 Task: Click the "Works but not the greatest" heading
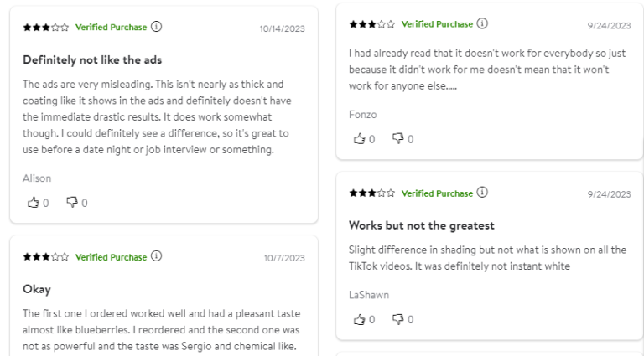click(x=421, y=225)
